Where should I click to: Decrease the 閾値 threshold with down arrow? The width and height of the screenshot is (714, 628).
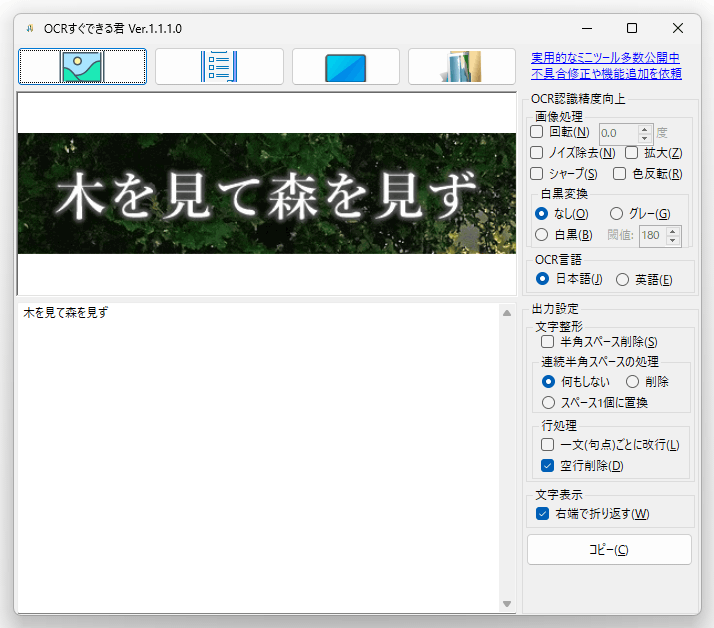click(x=673, y=240)
